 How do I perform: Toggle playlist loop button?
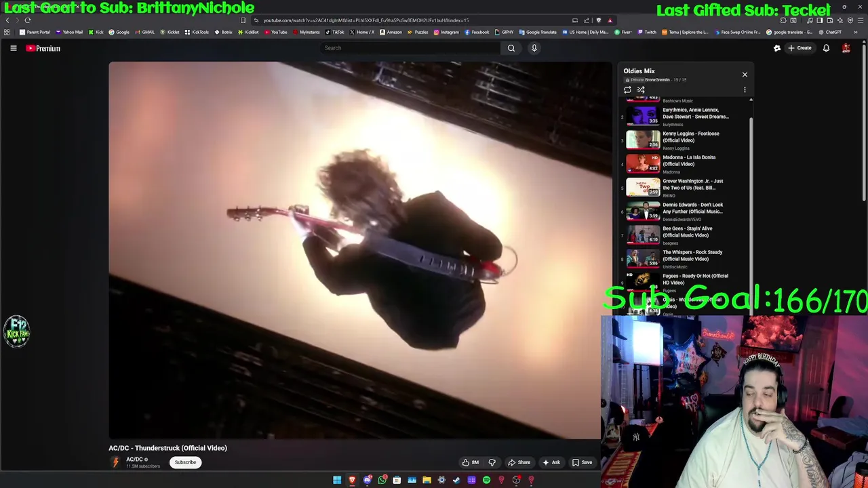[627, 89]
